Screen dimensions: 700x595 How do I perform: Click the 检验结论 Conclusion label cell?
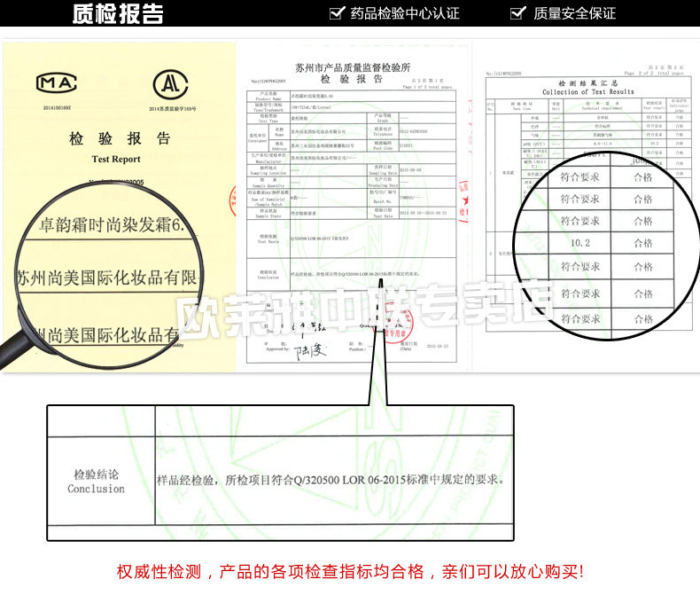(101, 481)
